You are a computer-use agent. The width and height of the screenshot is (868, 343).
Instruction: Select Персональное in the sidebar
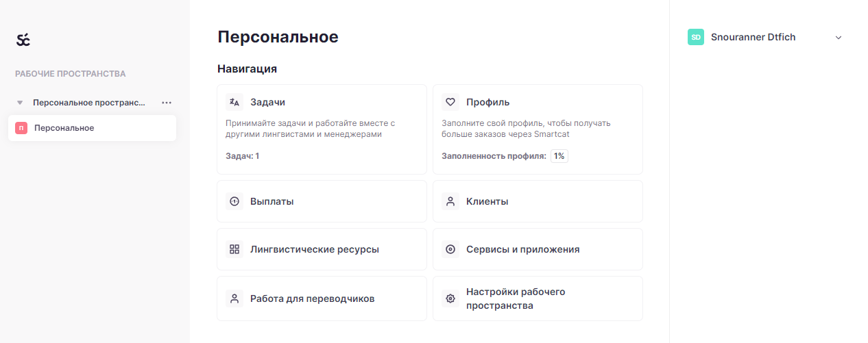(x=64, y=128)
